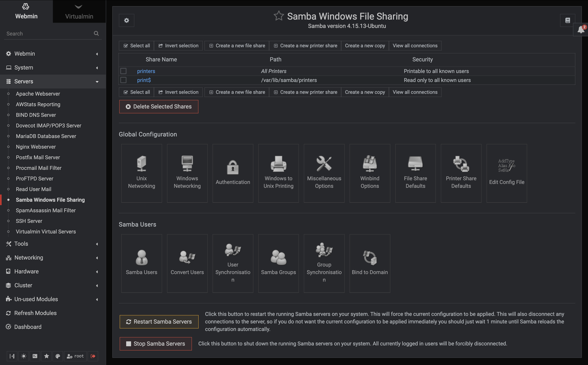This screenshot has height=365, width=588.
Task: Expand the Networking sidebar category
Action: point(53,258)
